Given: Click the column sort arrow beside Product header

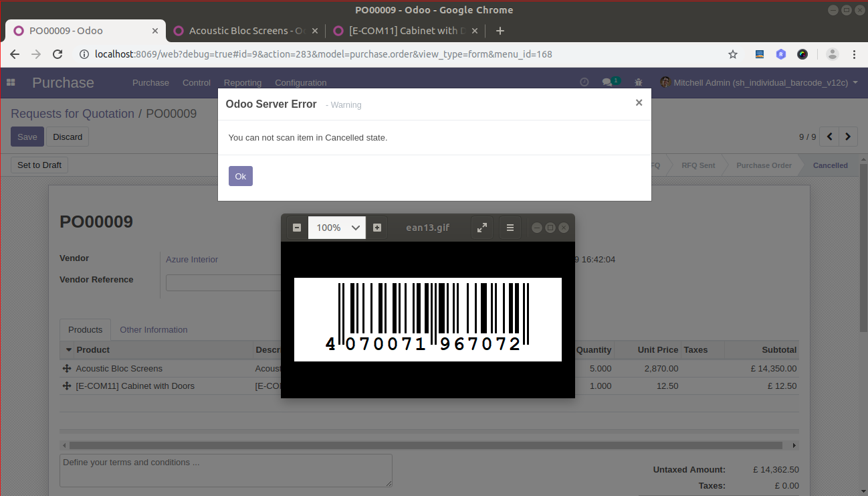Looking at the screenshot, I should [69, 350].
